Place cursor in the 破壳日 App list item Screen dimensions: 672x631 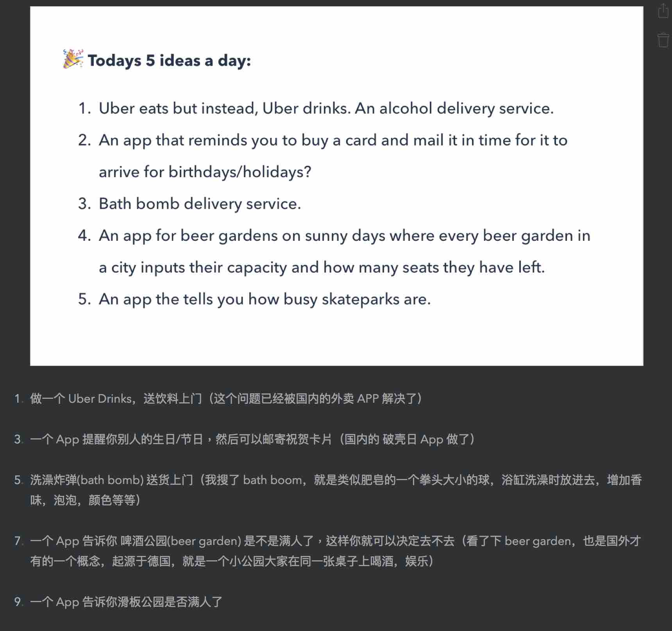tap(252, 439)
